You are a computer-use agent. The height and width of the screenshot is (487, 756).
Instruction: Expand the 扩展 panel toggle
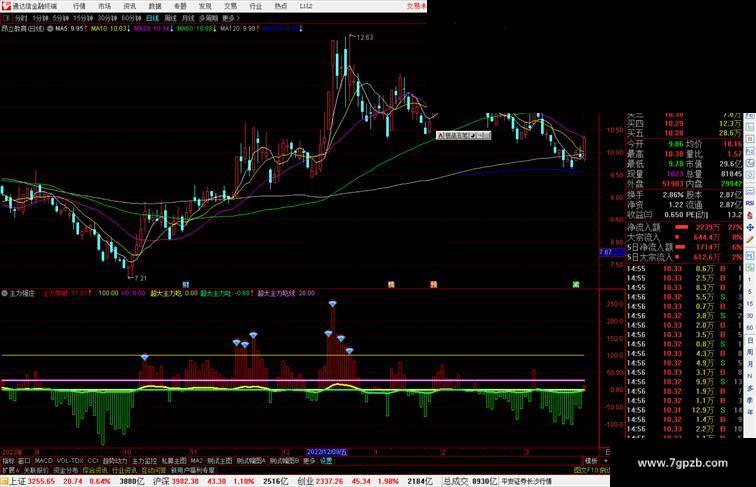point(10,470)
